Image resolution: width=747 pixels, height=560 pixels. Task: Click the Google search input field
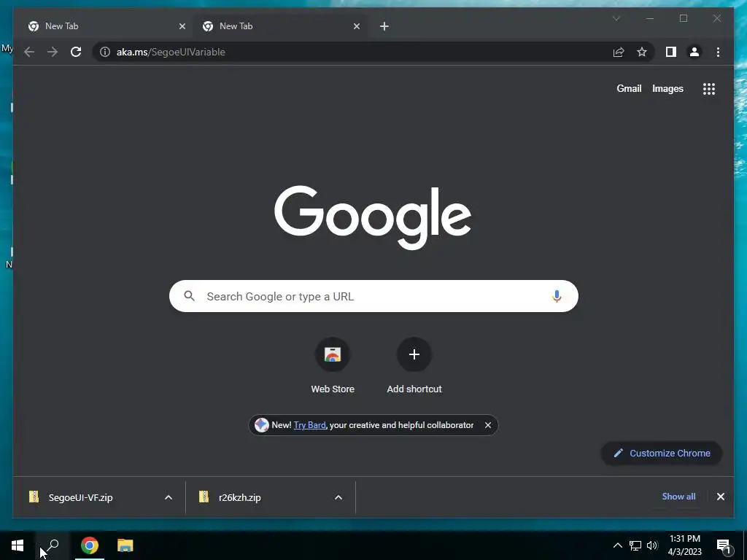pos(373,296)
